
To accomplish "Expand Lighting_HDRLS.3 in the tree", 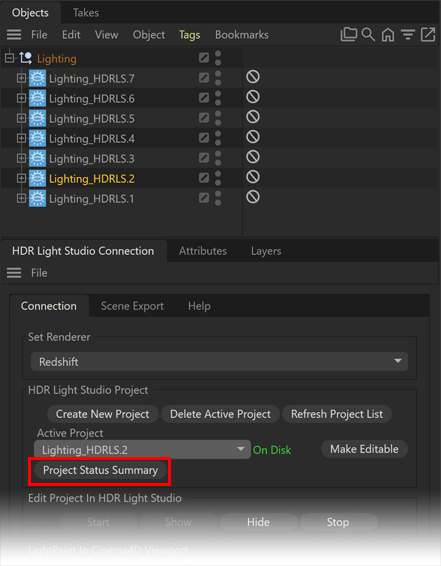I will click(x=21, y=158).
